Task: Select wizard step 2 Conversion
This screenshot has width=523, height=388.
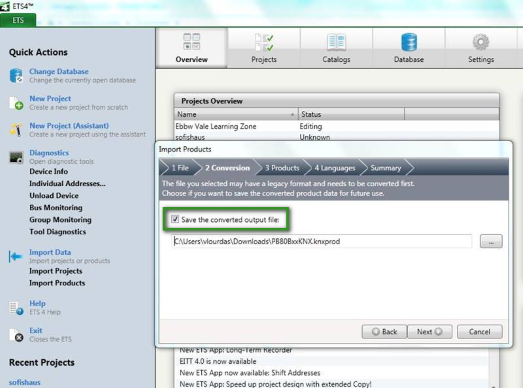Action: pos(227,168)
